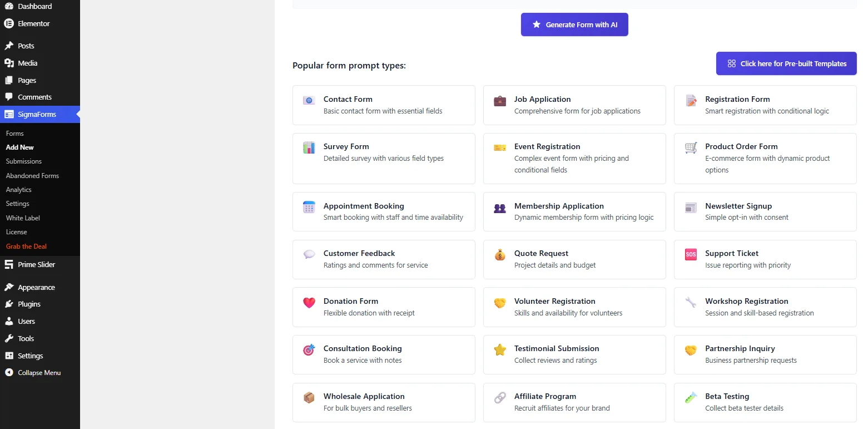The height and width of the screenshot is (429, 868).
Task: Click the Tools wrench icon
Action: pyautogui.click(x=9, y=338)
